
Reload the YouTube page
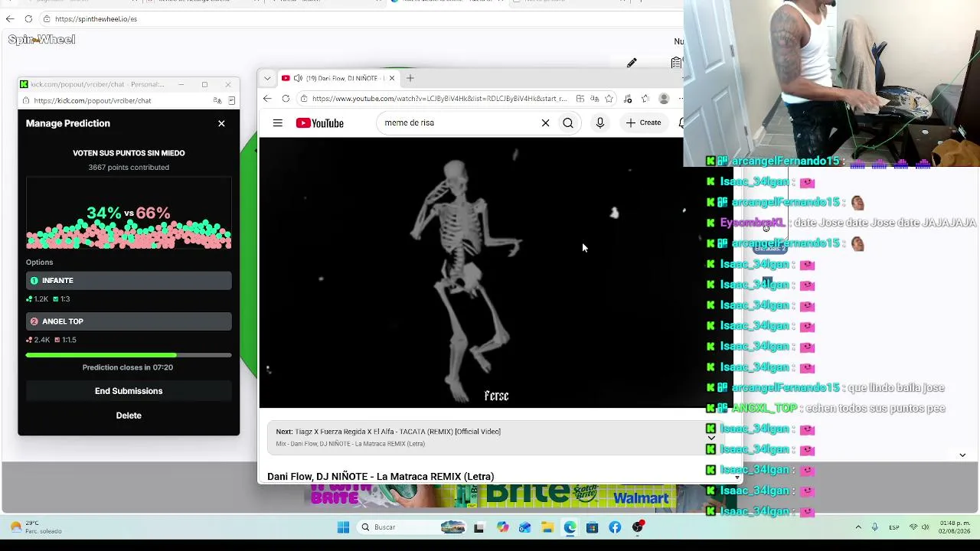pos(286,99)
